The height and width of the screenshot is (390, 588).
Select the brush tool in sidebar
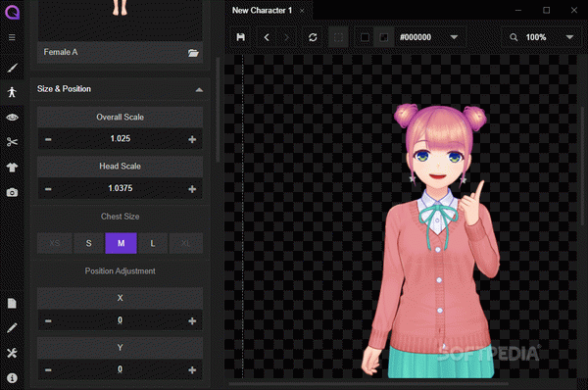tap(12, 68)
